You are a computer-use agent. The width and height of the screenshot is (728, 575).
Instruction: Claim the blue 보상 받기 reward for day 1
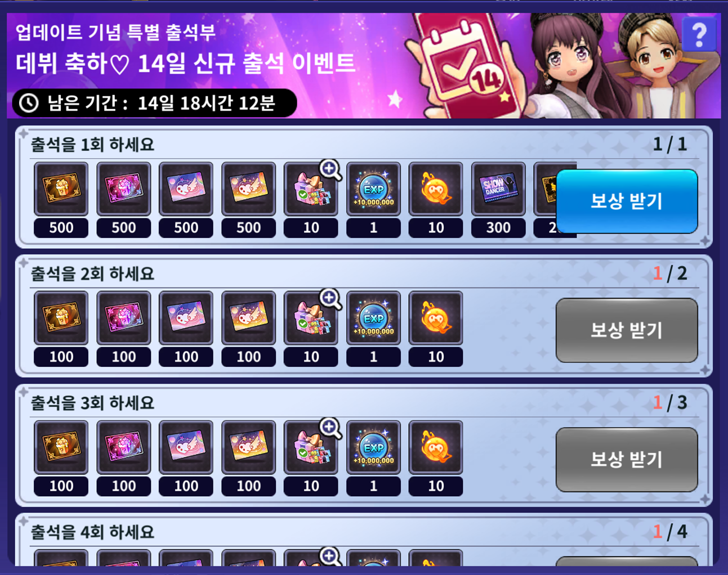pos(627,201)
